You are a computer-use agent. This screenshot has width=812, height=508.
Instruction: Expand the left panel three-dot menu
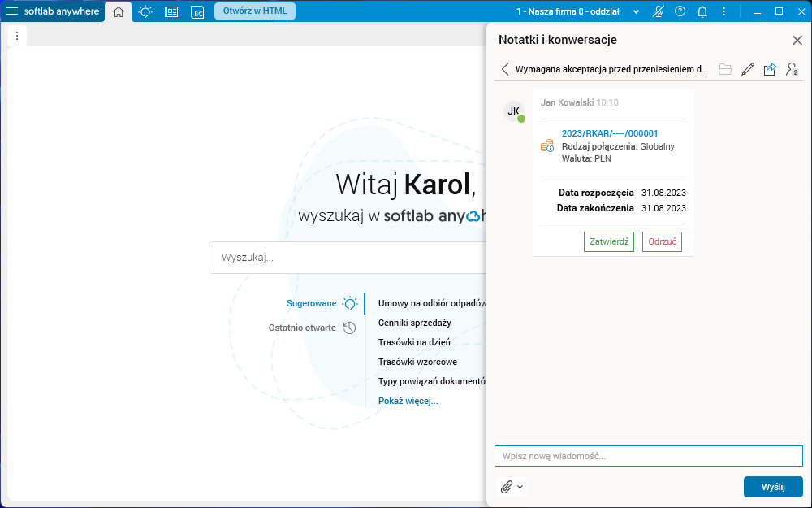pyautogui.click(x=16, y=36)
